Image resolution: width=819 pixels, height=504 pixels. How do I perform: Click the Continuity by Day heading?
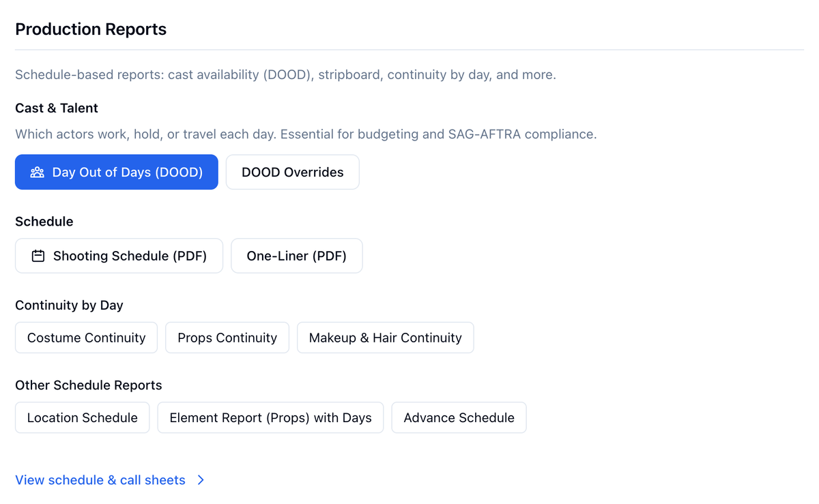[69, 305]
